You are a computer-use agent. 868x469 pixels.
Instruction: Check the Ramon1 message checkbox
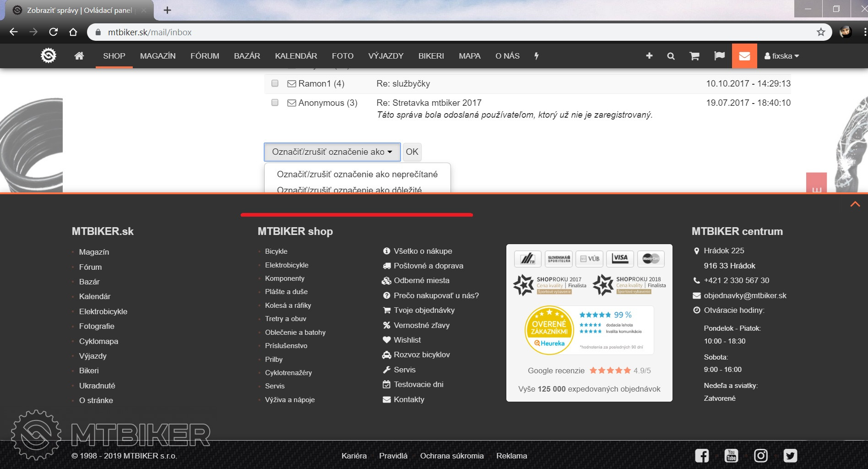point(275,83)
